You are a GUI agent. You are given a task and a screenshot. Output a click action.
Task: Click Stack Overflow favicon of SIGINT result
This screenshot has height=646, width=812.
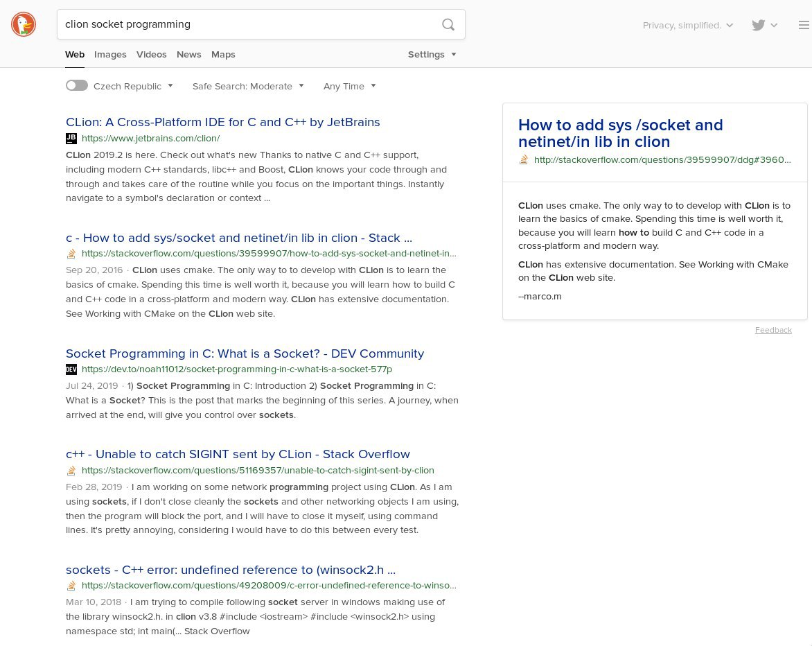coord(71,471)
